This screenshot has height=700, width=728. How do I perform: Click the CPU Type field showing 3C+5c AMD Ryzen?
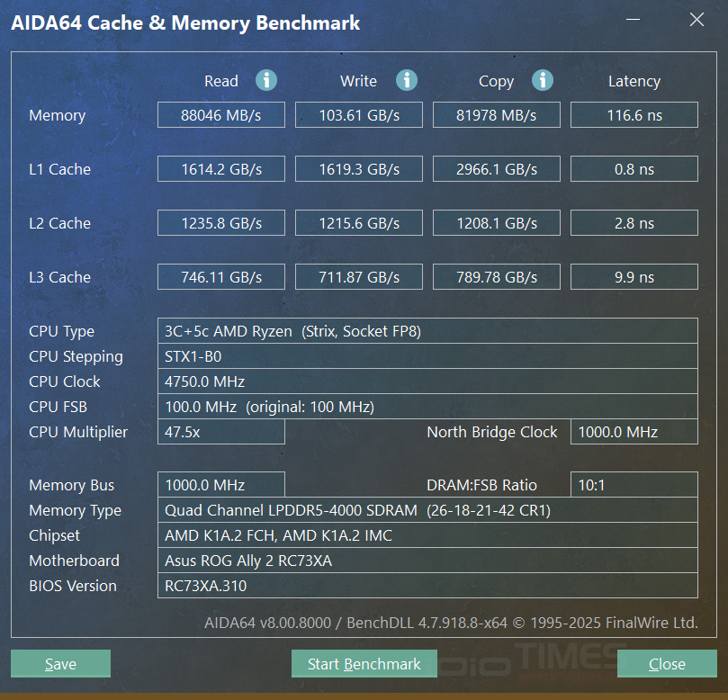[427, 331]
